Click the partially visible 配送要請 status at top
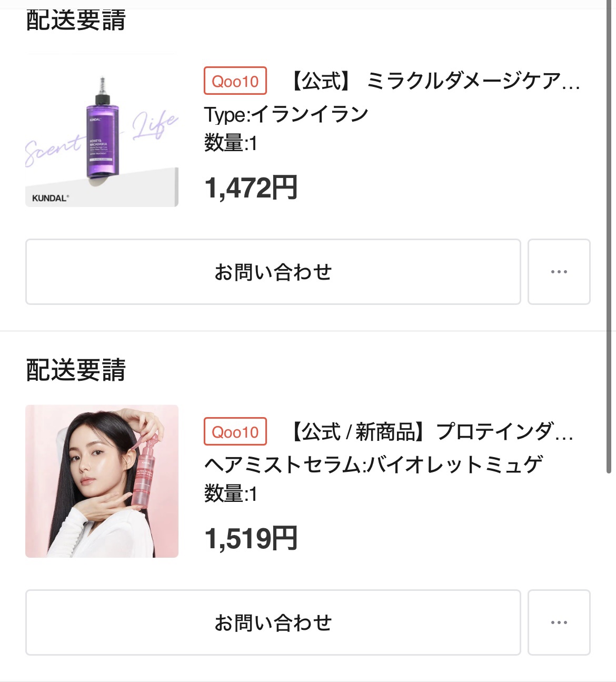616x682 pixels. 76,21
